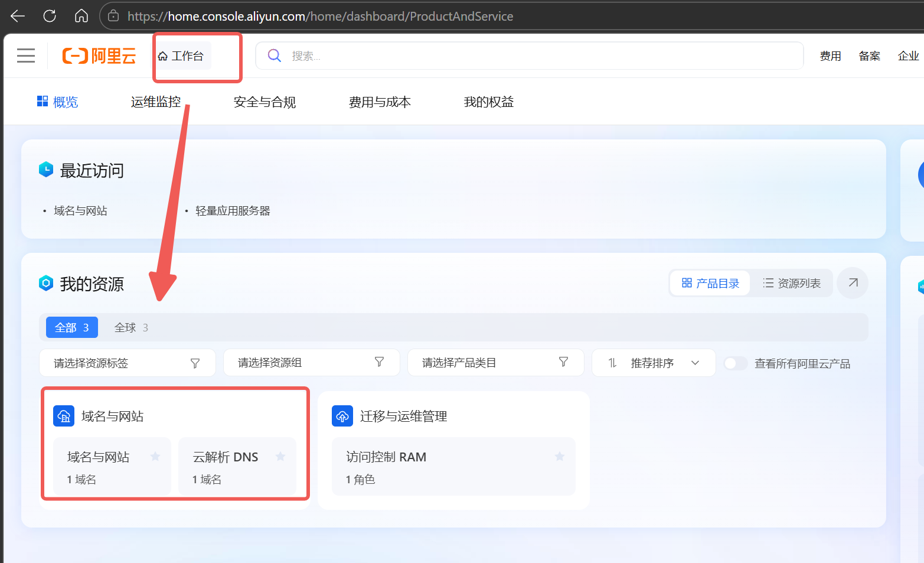Open the 企业 top menu
Image resolution: width=924 pixels, height=563 pixels.
tap(908, 56)
